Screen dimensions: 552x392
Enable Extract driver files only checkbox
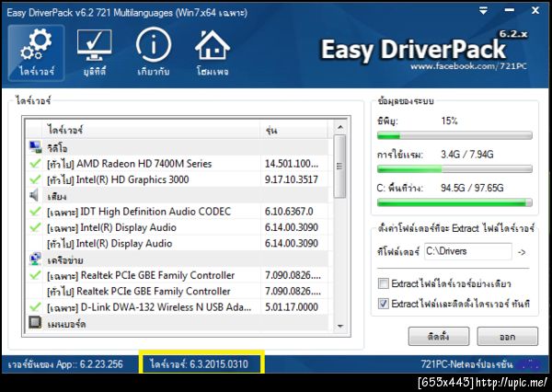coord(384,283)
